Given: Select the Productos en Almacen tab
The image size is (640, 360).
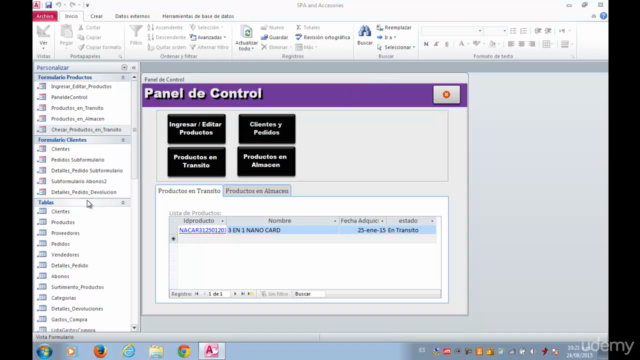Looking at the screenshot, I should click(257, 191).
